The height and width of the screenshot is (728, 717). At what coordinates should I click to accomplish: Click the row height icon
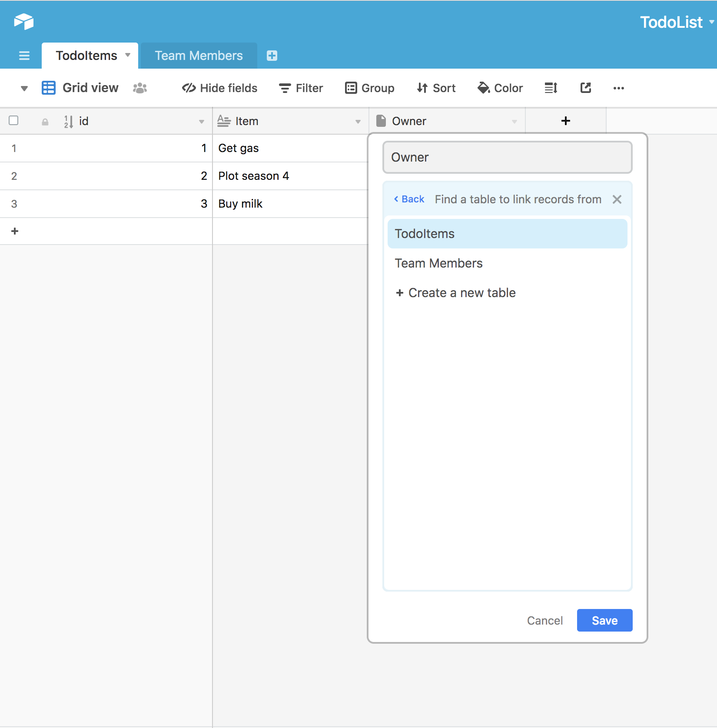click(x=551, y=88)
